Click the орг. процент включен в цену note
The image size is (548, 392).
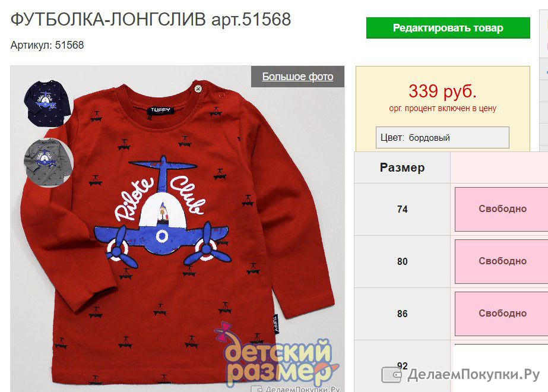pyautogui.click(x=442, y=109)
